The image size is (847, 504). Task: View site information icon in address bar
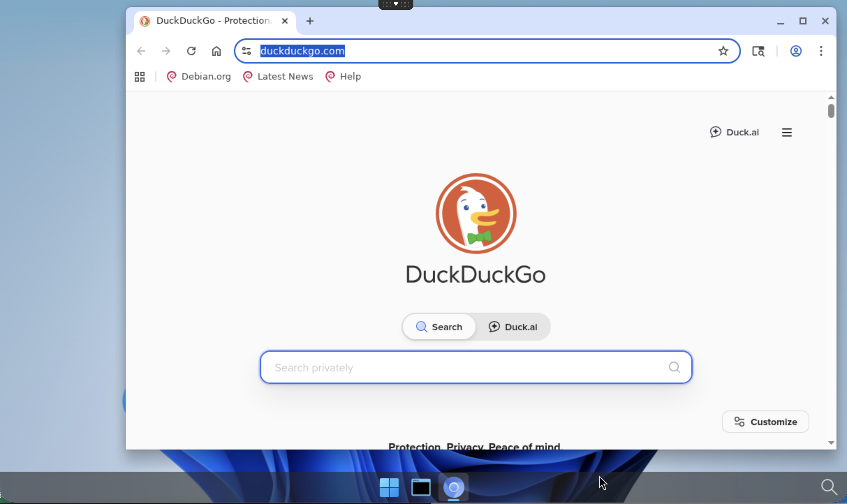pos(246,51)
